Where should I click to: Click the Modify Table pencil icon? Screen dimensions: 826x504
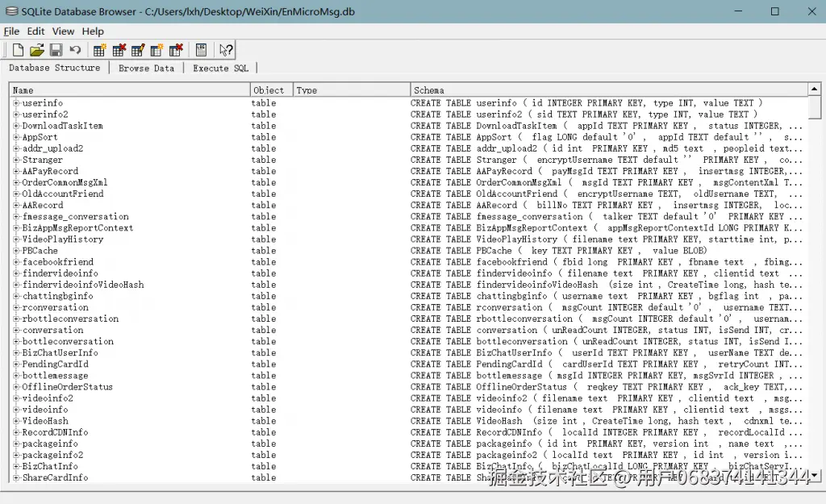[138, 50]
